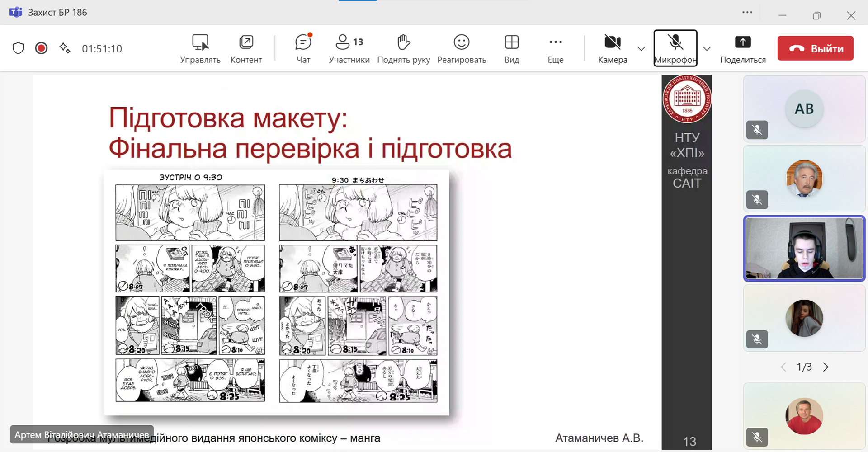868x452 pixels.
Task: Raise hand with Поднять руку
Action: [403, 48]
